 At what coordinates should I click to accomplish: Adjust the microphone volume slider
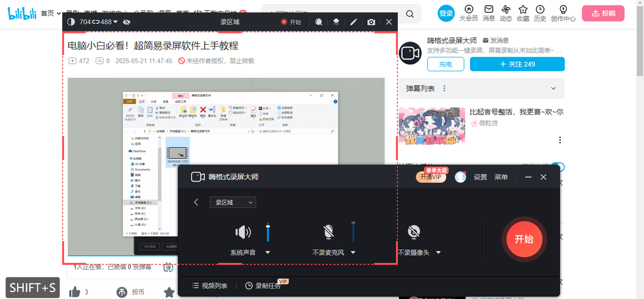point(353,232)
